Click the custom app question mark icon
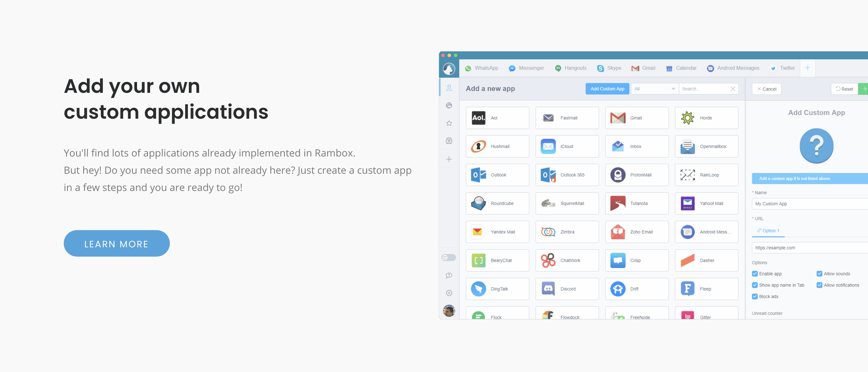The image size is (868, 372). [817, 146]
